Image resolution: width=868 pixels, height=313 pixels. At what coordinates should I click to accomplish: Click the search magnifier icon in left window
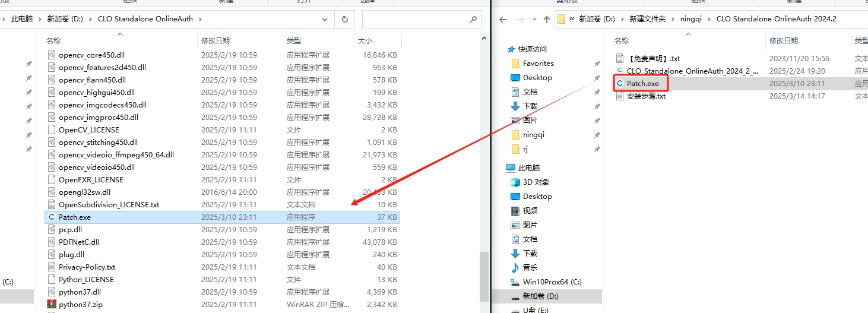[473, 19]
